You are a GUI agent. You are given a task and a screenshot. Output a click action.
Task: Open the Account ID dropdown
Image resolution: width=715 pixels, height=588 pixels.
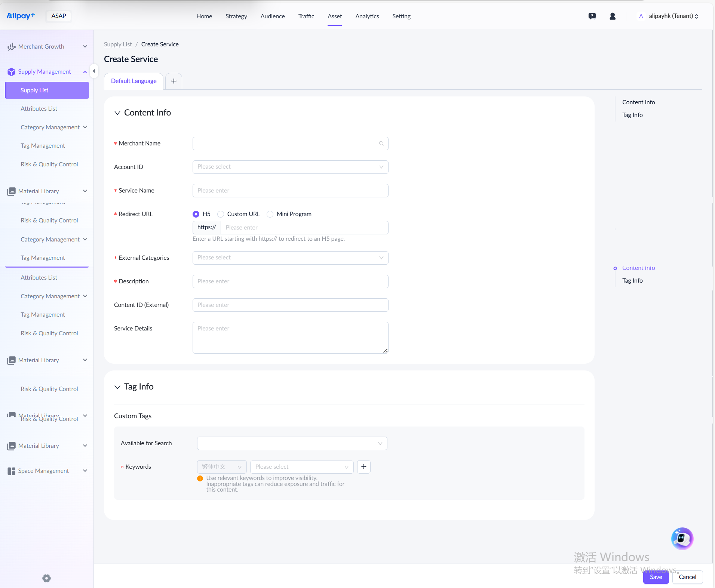[290, 167]
